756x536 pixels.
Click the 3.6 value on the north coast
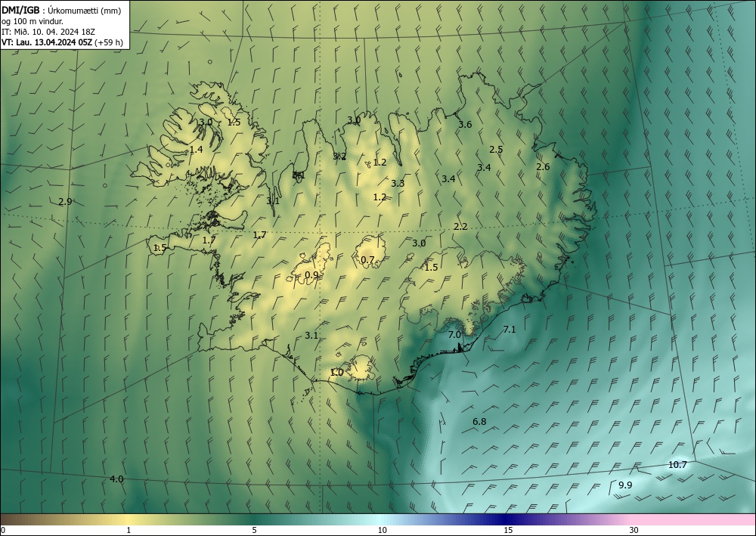[465, 124]
